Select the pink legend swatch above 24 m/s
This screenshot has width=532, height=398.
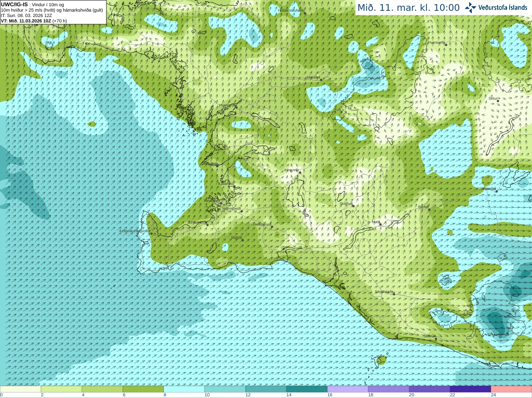[512, 389]
